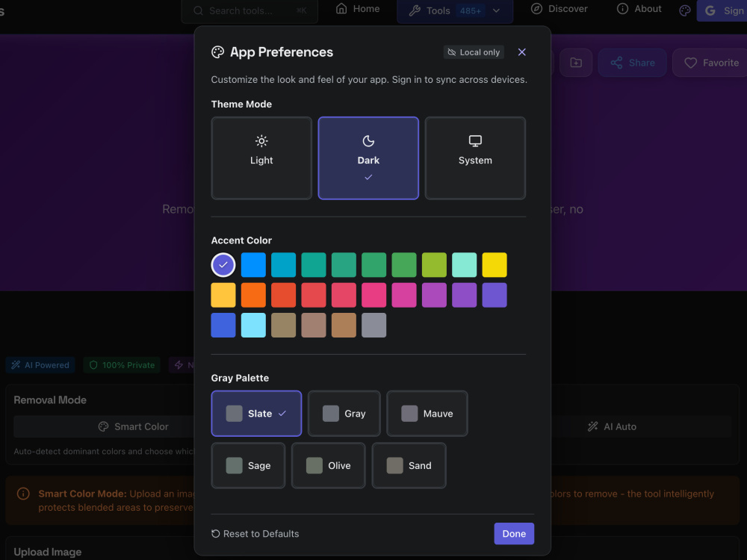Click the Local only badge
This screenshot has width=747, height=560.
point(474,52)
